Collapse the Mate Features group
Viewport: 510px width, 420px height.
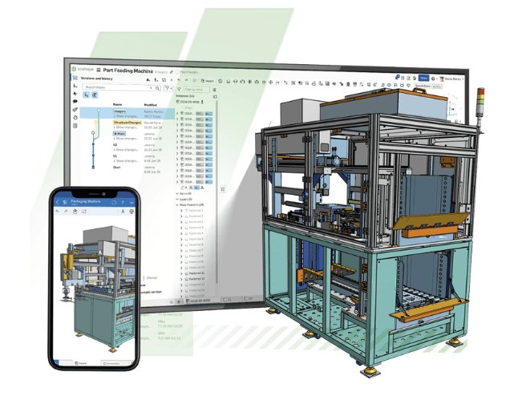pos(177,205)
